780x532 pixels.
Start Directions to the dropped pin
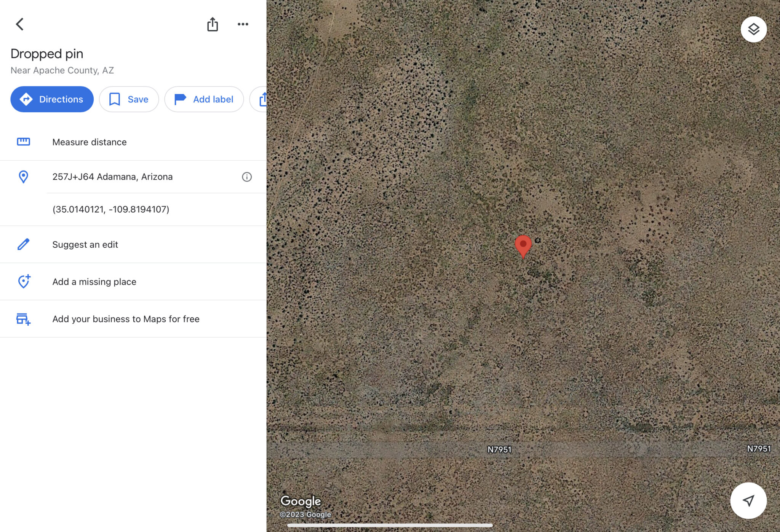coord(52,99)
